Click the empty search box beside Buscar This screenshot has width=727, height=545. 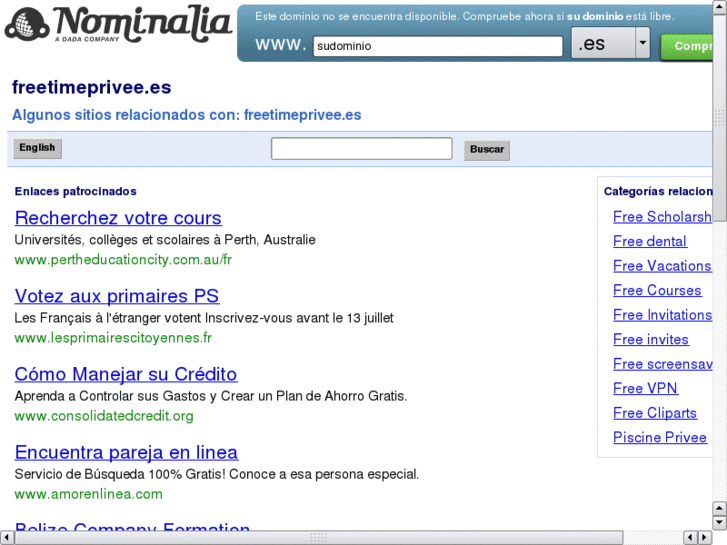click(x=361, y=148)
